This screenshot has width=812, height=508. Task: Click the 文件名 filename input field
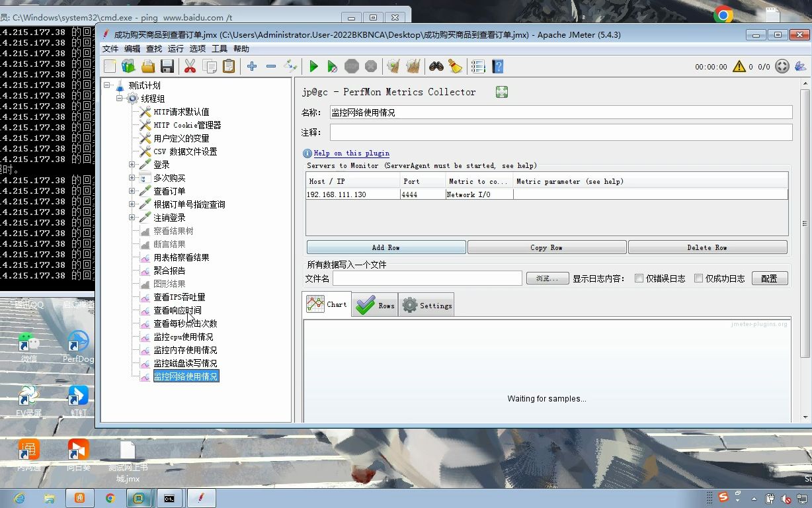coord(427,278)
